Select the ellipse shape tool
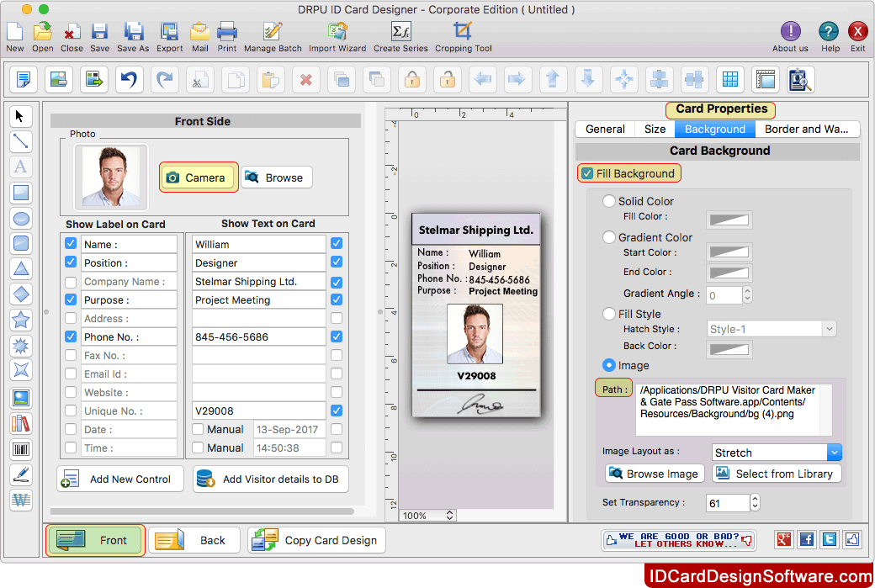Image resolution: width=875 pixels, height=588 pixels. [21, 218]
